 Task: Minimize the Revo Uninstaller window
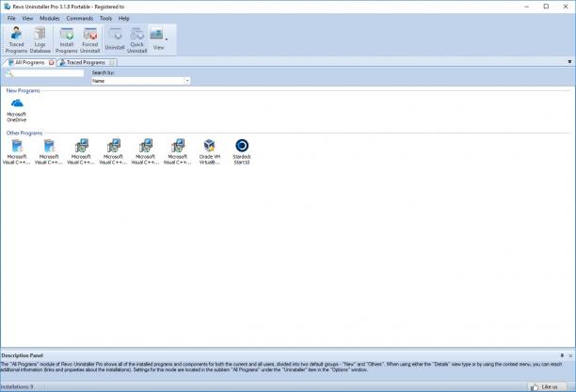(x=527, y=7)
